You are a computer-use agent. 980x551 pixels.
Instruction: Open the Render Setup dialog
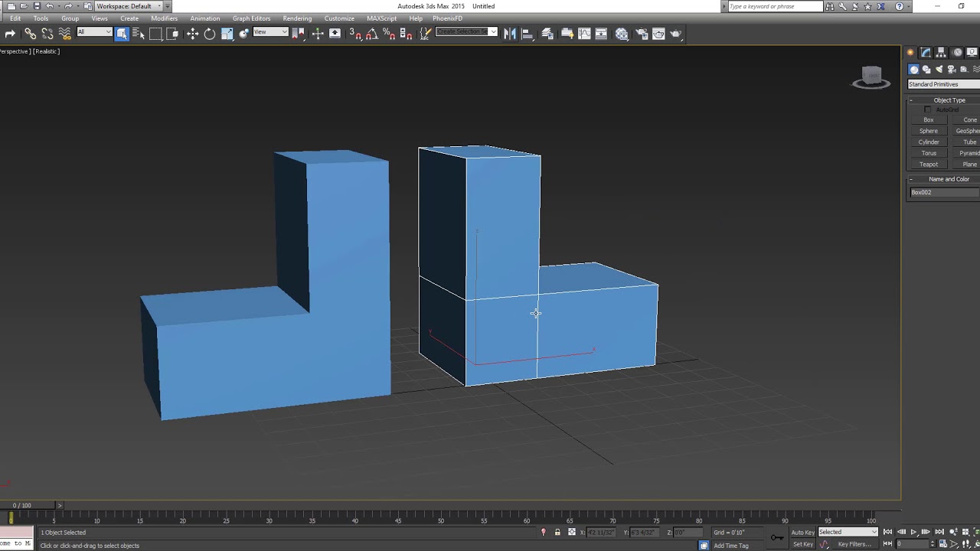(x=642, y=34)
